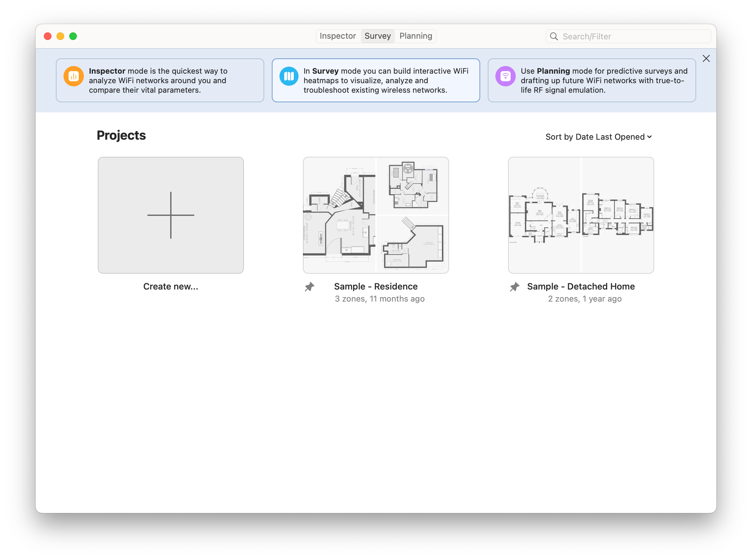Click the search magnifier icon
The image size is (752, 560).
click(x=554, y=37)
